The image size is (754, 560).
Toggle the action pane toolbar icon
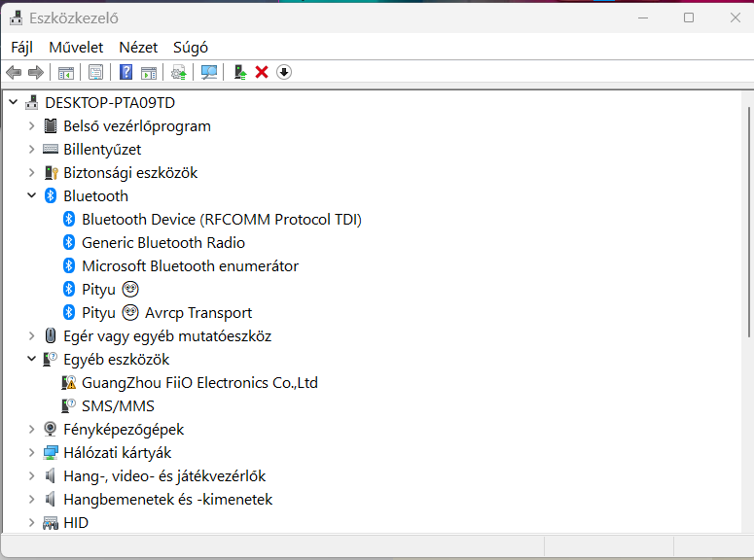[149, 73]
